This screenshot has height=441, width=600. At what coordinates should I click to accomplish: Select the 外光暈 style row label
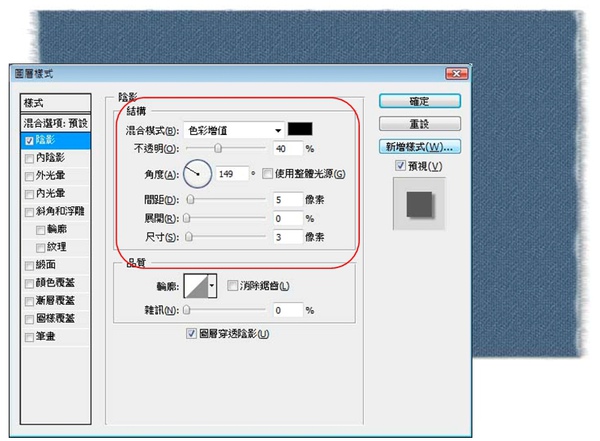point(51,176)
